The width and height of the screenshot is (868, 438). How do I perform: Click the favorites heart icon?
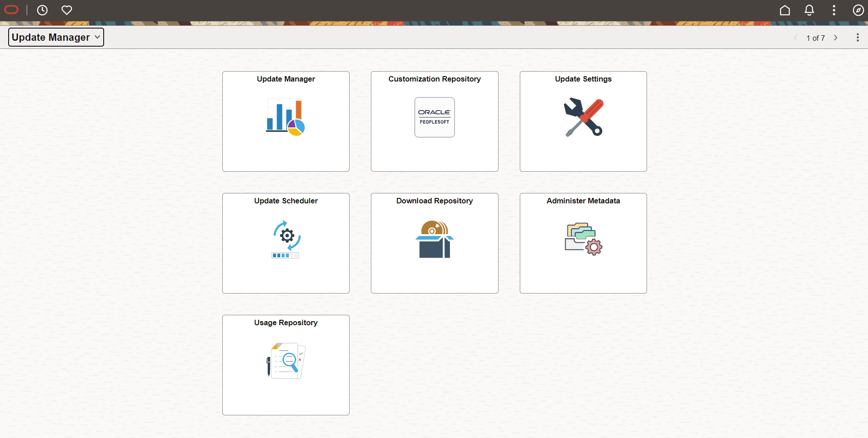pos(67,10)
